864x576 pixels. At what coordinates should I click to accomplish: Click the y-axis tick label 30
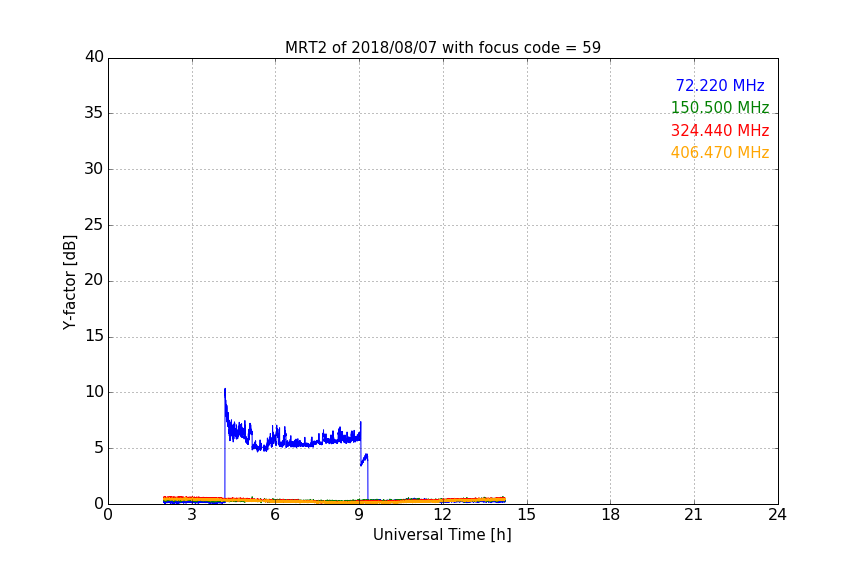pos(94,169)
